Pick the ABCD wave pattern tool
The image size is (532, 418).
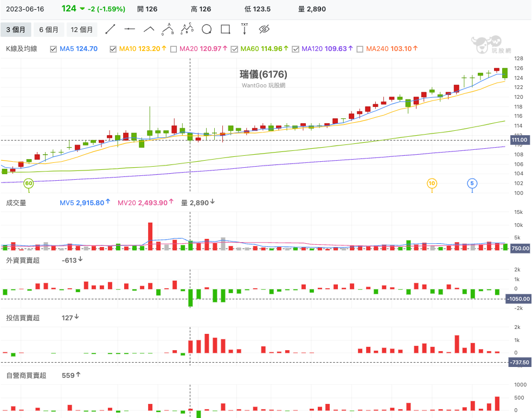187,29
